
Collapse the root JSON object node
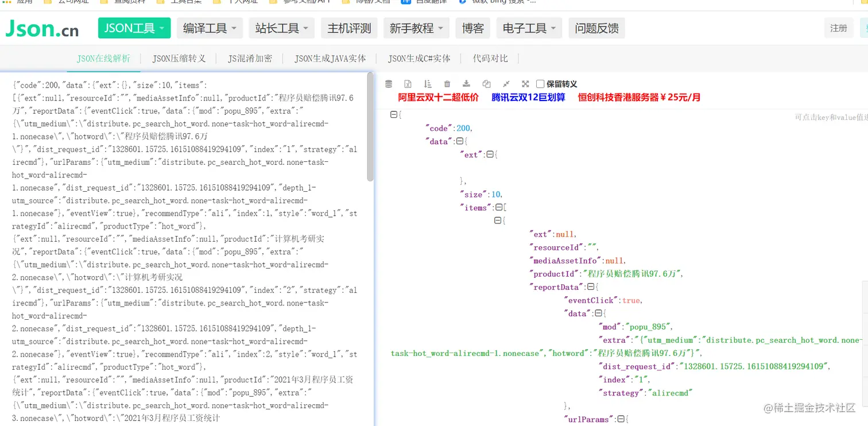coord(394,115)
